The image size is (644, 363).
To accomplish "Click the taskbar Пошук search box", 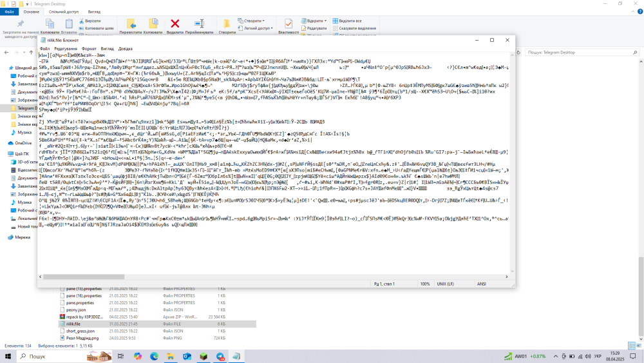I will pos(64,356).
